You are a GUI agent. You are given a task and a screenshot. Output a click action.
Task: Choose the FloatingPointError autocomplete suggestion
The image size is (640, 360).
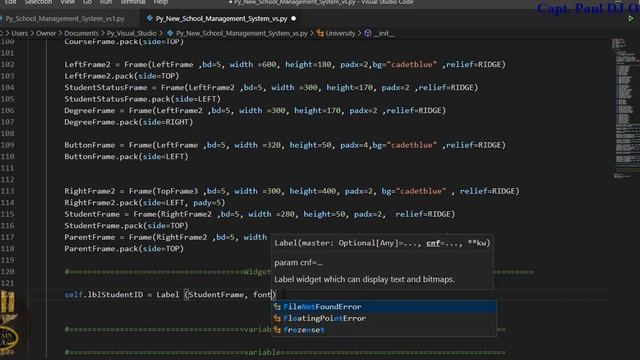(384, 318)
